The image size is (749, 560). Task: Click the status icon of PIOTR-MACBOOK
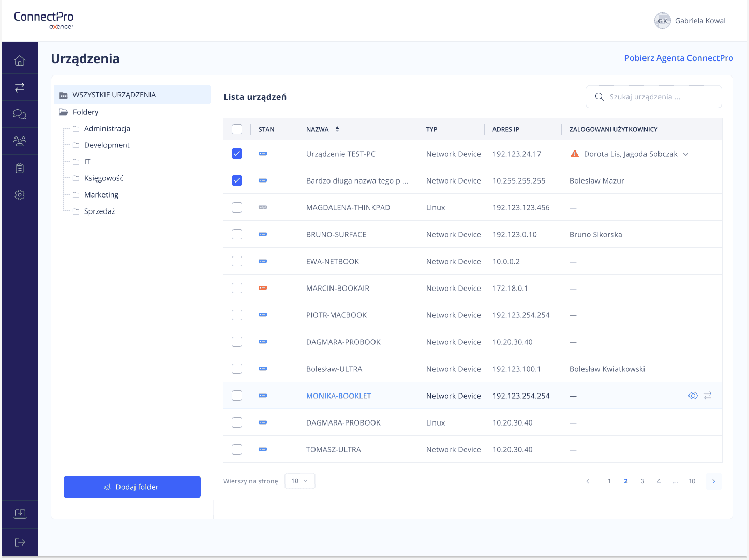(x=263, y=315)
